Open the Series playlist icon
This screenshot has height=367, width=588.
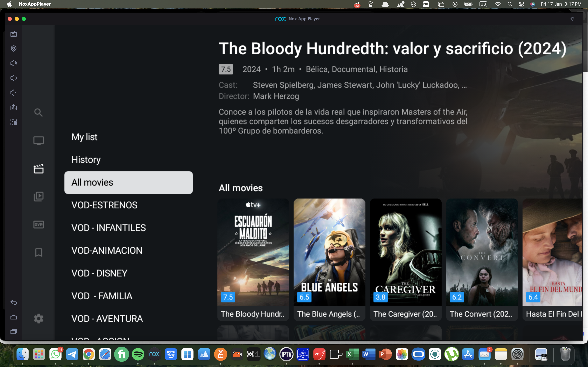click(38, 196)
